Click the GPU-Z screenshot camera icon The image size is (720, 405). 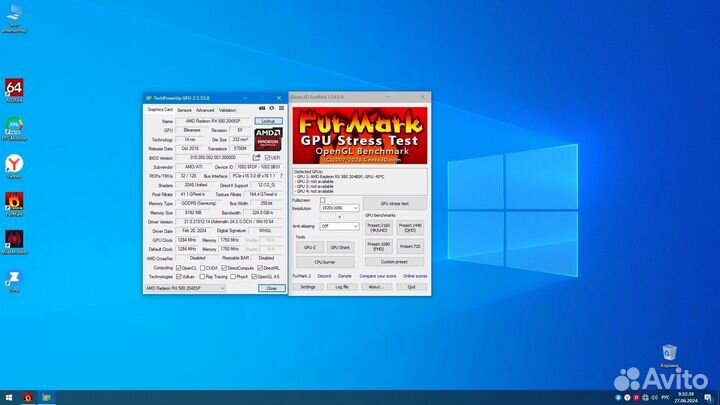pyautogui.click(x=262, y=108)
